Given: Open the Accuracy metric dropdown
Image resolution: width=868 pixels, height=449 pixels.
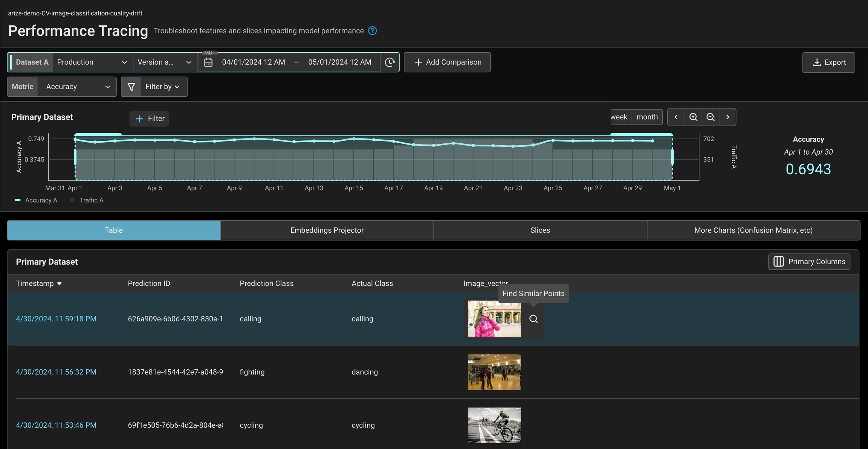Looking at the screenshot, I should (77, 87).
